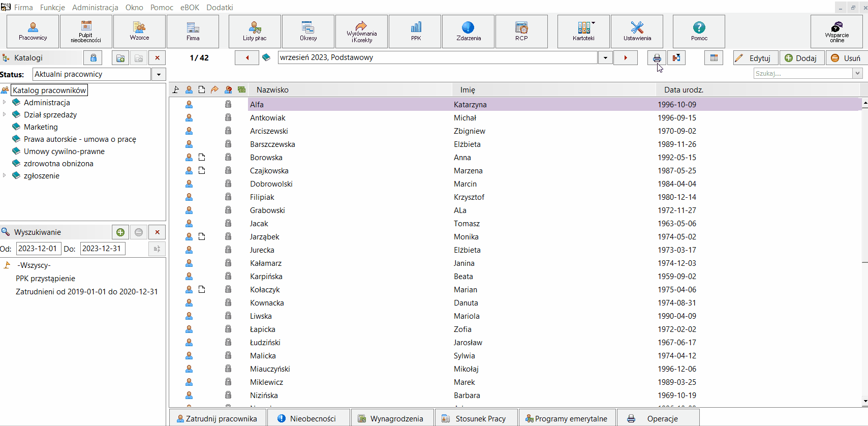Remove search filter with red X

[x=157, y=232]
